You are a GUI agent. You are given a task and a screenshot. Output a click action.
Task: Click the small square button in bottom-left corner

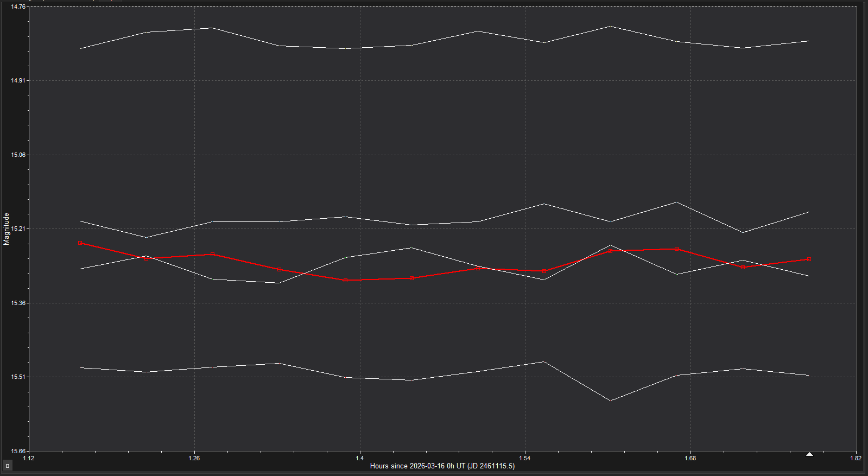7,466
